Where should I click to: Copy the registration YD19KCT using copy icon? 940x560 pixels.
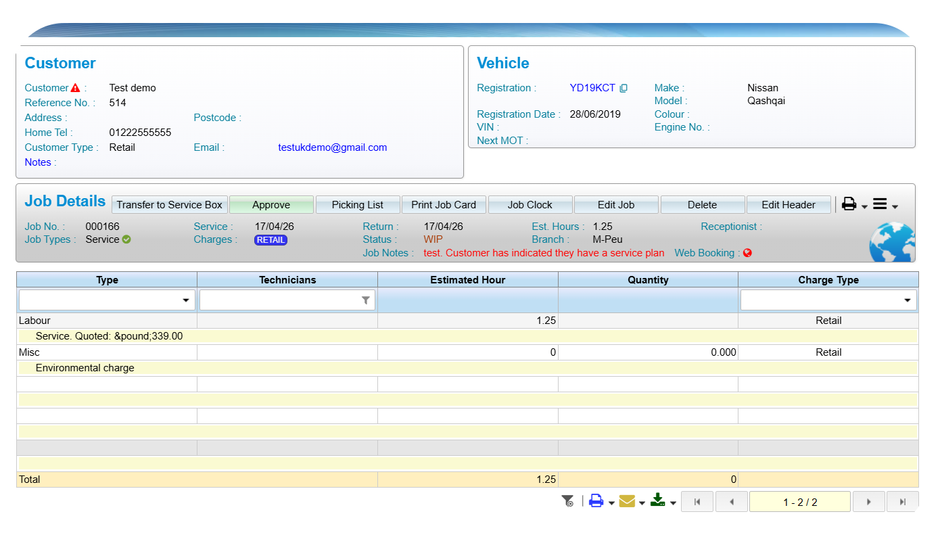tap(624, 88)
